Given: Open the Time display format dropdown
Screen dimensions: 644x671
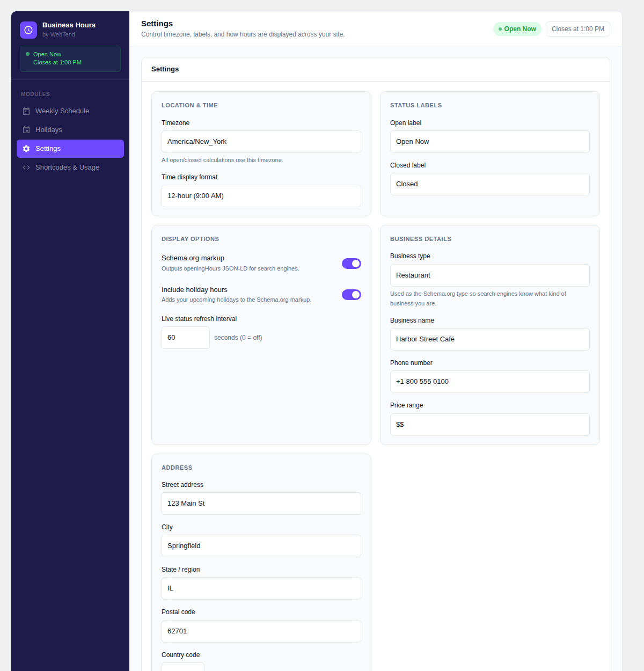Looking at the screenshot, I should (x=261, y=196).
